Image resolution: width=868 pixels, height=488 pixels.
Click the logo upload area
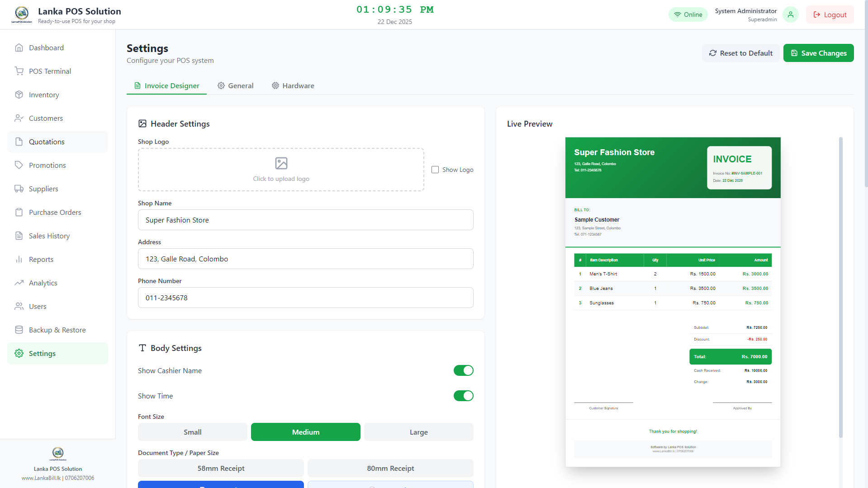(x=281, y=170)
